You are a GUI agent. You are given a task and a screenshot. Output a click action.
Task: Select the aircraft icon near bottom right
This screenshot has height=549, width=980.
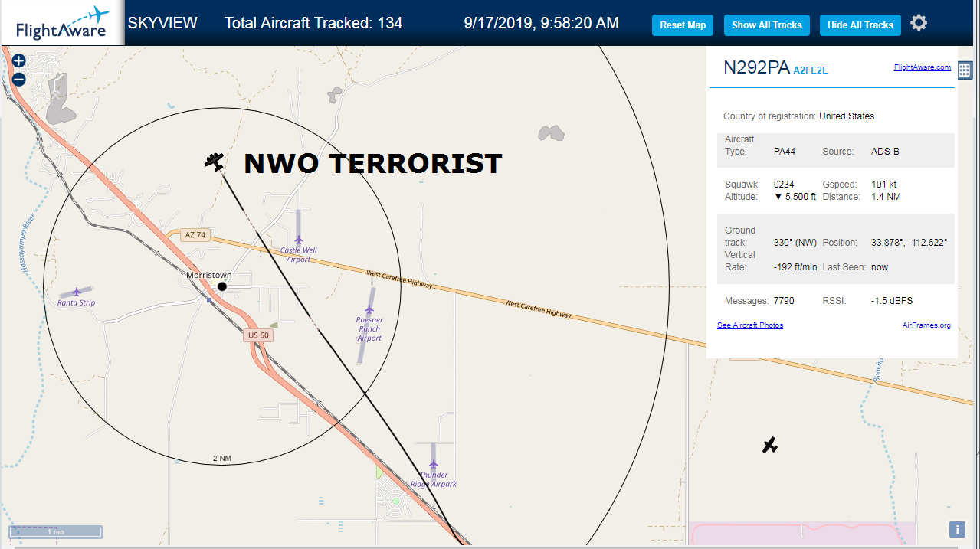pyautogui.click(x=770, y=445)
